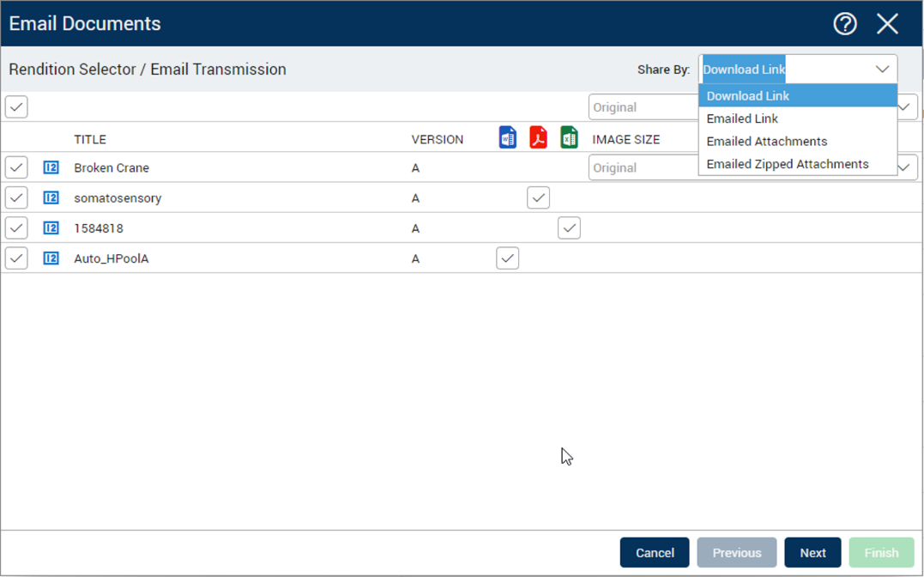Click document icon beside 1584818
This screenshot has height=577, width=924.
click(x=51, y=228)
